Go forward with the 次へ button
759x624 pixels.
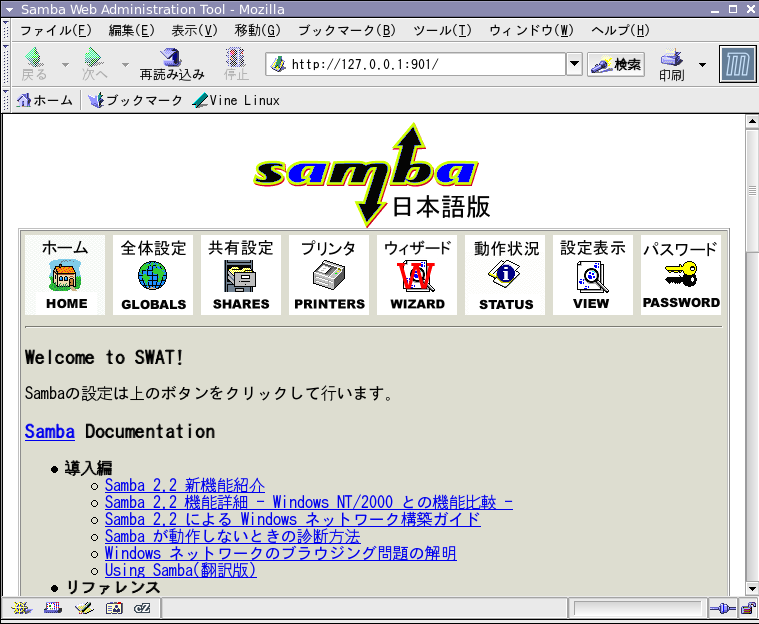[x=94, y=64]
